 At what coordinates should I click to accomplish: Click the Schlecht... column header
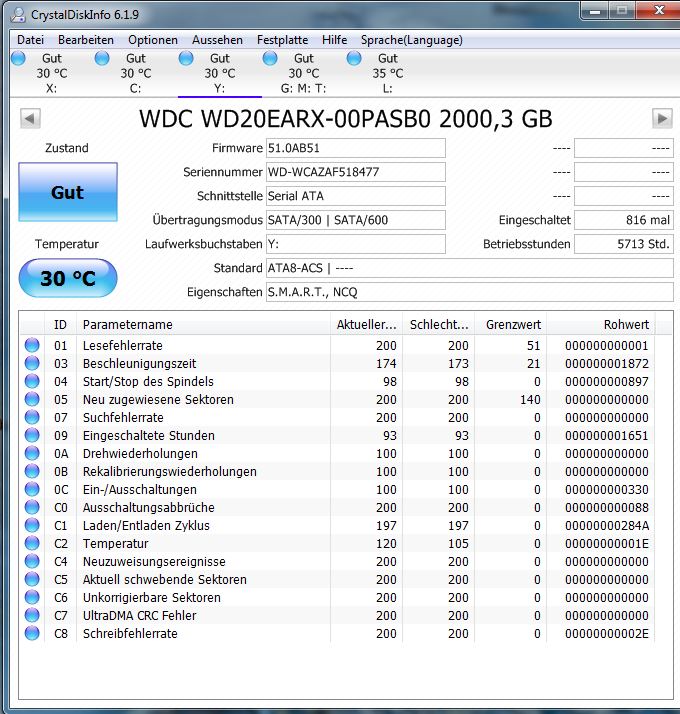pos(439,325)
